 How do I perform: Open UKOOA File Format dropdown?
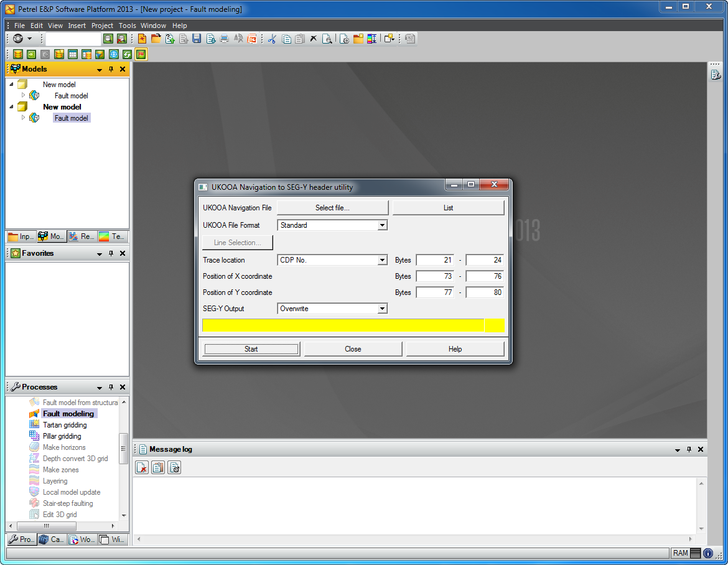pyautogui.click(x=382, y=225)
